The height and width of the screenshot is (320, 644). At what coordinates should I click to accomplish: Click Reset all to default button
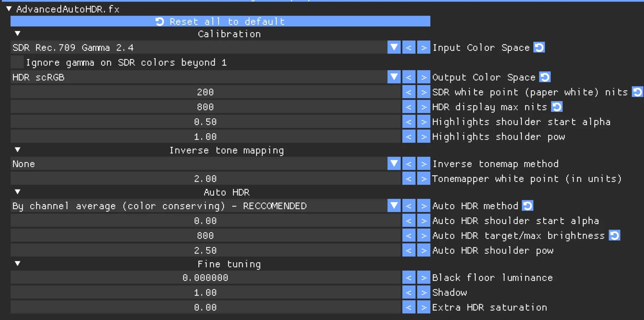(220, 21)
